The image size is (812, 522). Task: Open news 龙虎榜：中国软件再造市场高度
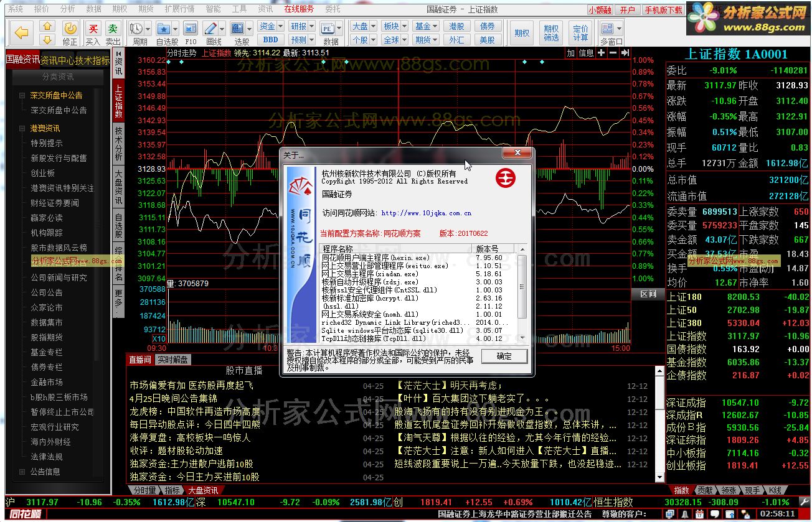coord(195,411)
